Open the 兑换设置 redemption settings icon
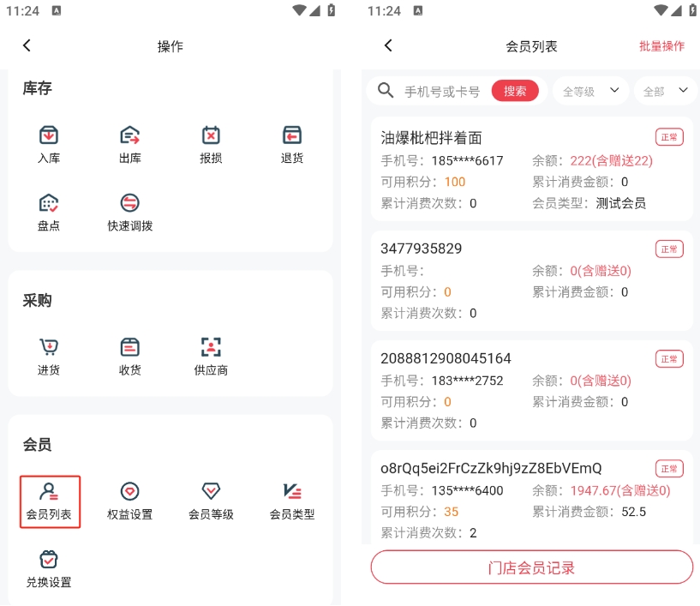The image size is (700, 606). point(49,567)
